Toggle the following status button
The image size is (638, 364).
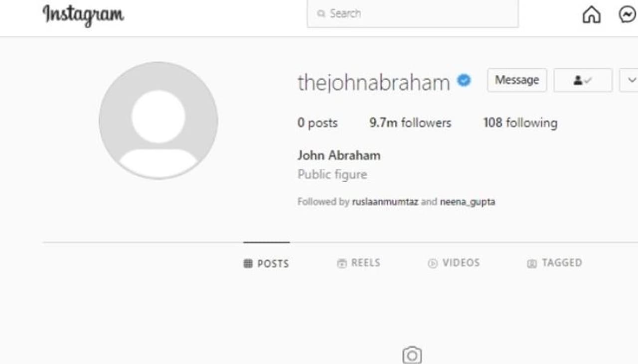(583, 80)
